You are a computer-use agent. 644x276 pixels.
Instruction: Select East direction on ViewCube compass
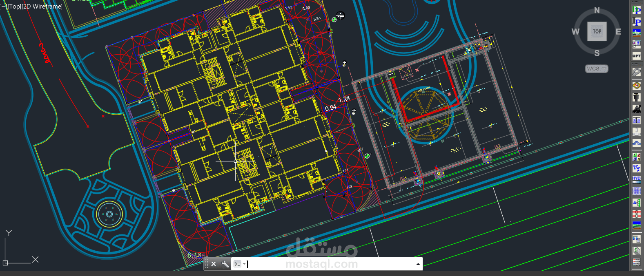618,32
